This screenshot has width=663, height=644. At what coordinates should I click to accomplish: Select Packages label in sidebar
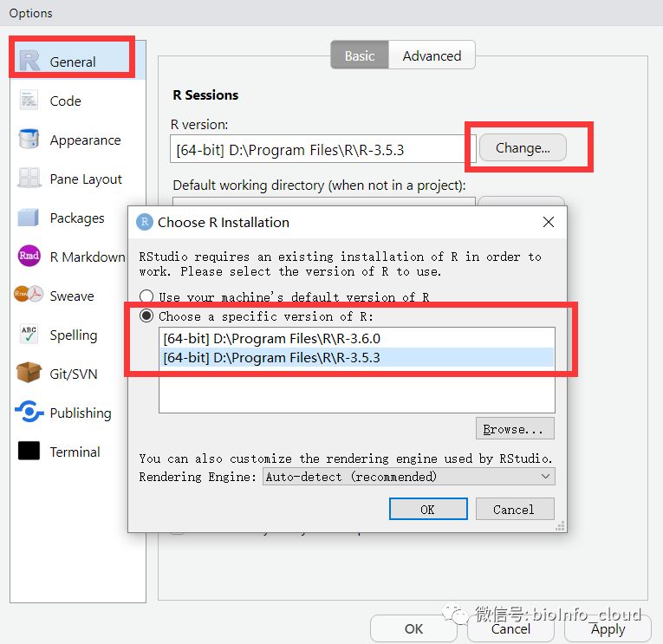[77, 218]
